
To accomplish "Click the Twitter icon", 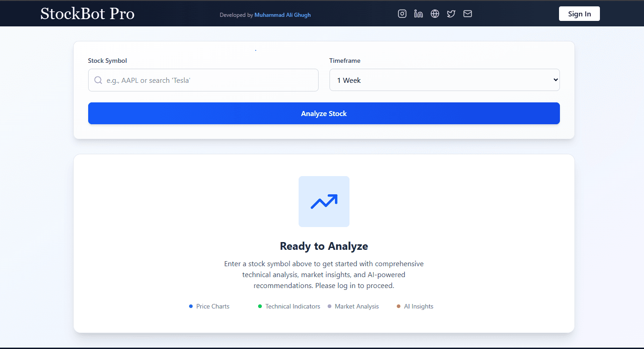I will click(451, 14).
